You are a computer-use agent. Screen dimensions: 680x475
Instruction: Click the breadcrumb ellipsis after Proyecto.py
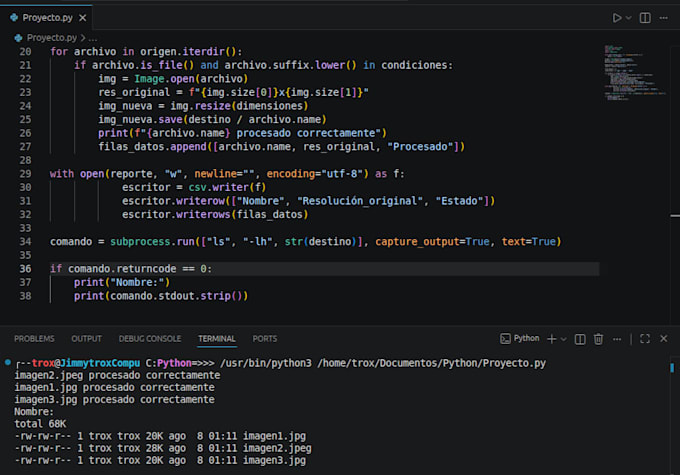tap(93, 38)
